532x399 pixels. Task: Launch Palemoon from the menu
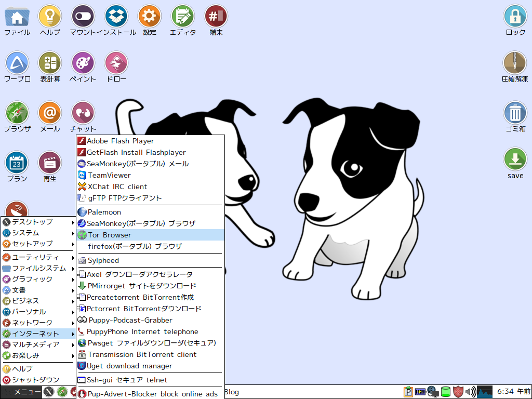151,212
